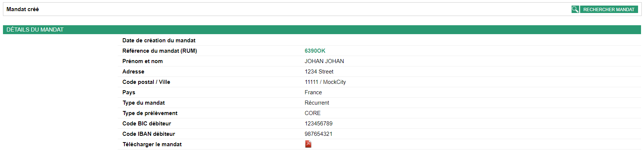Click the "Télécharger le mandat" label
The image size is (644, 154).
click(x=152, y=144)
